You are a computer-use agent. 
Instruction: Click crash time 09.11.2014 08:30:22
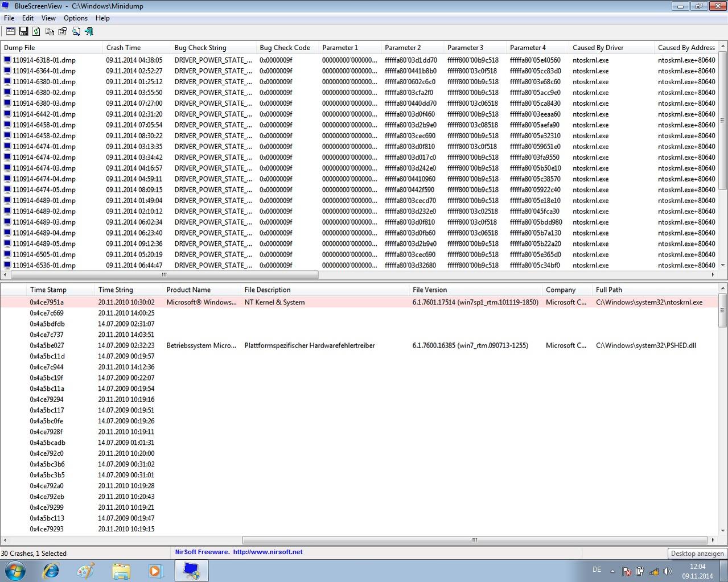(x=134, y=135)
